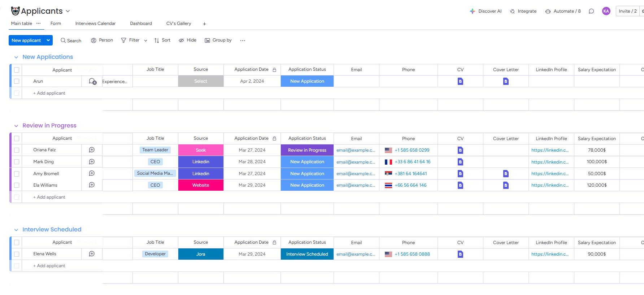
Task: Open the Sort toolbar button
Action: (x=162, y=40)
